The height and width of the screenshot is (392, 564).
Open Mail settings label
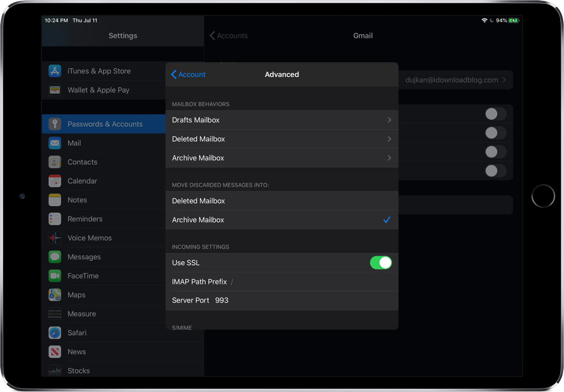[74, 143]
